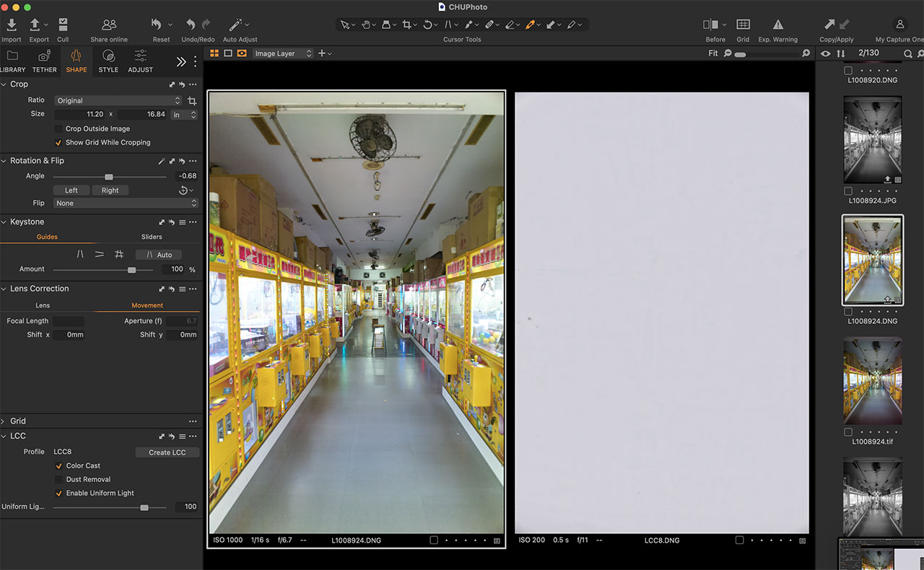Enable Crop Outside Image checkbox

[59, 128]
